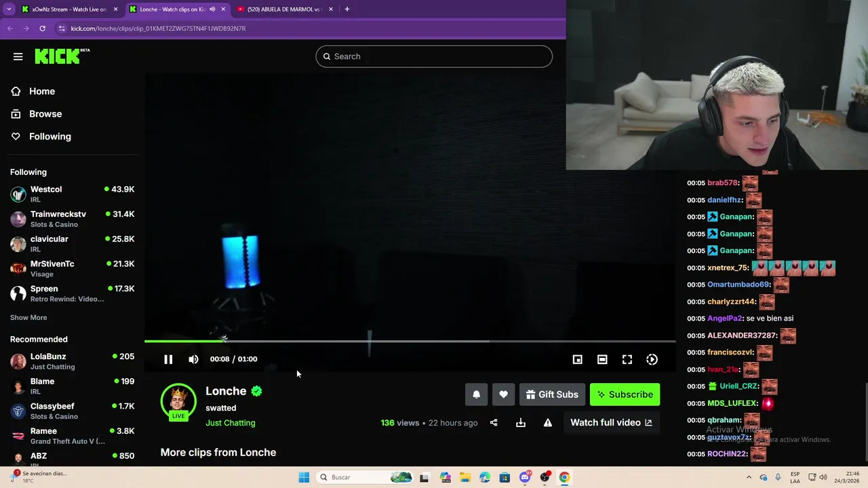Reload the page
The image size is (868, 488).
click(x=42, y=28)
